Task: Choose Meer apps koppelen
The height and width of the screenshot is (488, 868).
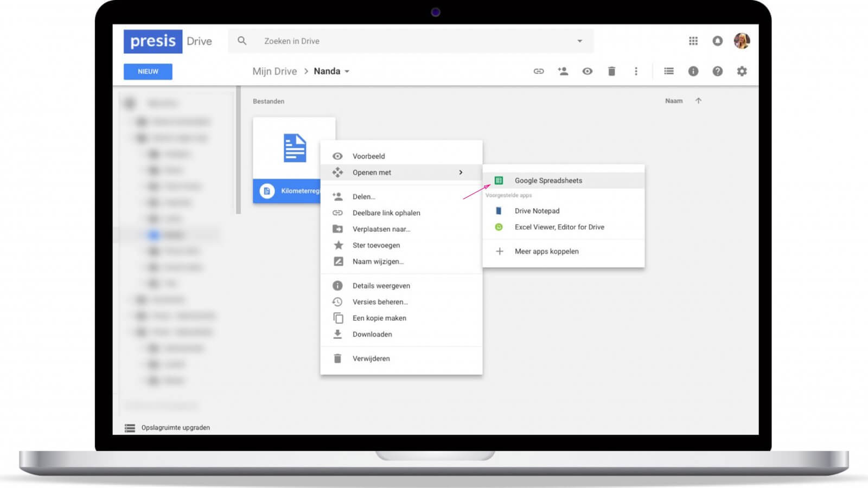Action: (564, 252)
